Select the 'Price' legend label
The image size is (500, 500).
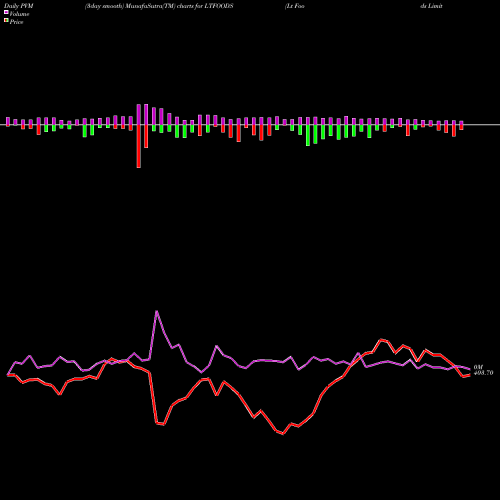coord(16,22)
